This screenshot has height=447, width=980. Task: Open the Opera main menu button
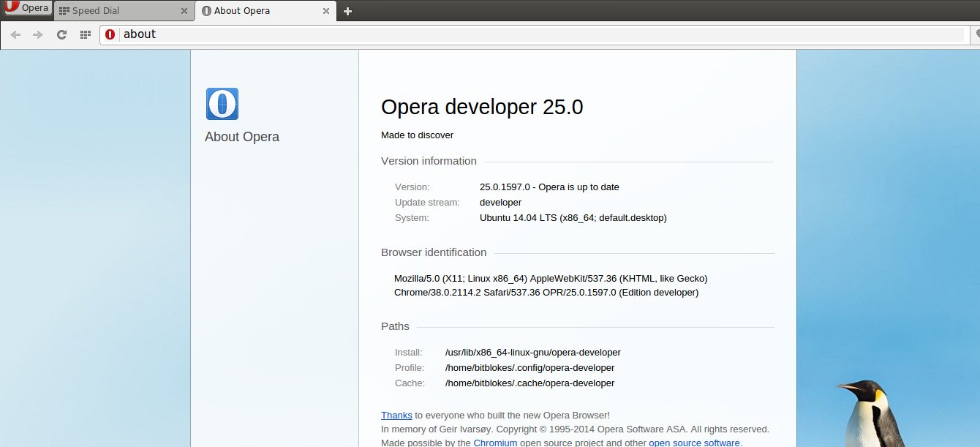(27, 9)
